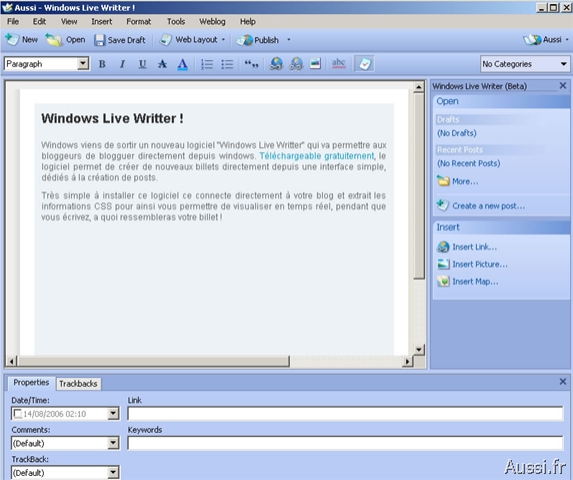Click the Web Layout view button
The width and height of the screenshot is (573, 480).
(189, 40)
